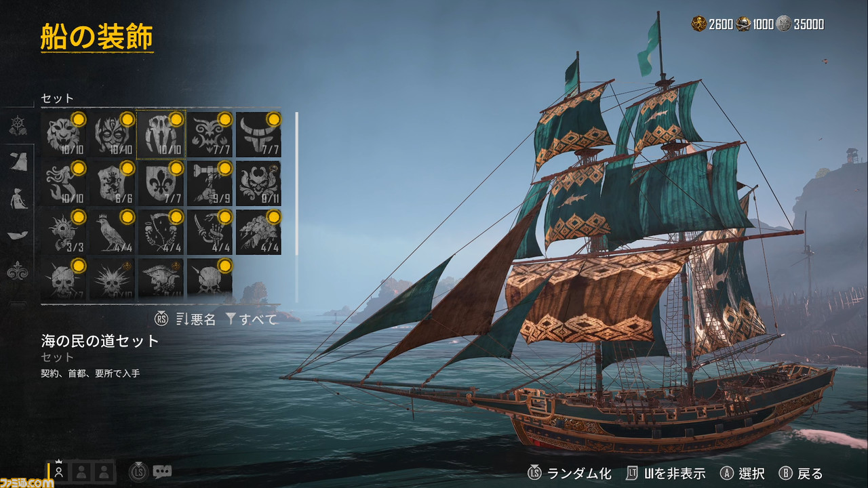Click the 戻る back button
Viewport: 868px width, 488px height.
801,473
